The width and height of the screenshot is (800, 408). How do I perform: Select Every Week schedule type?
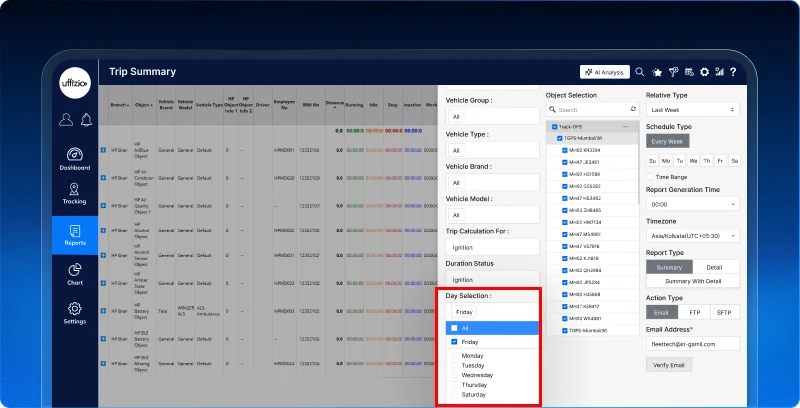(667, 141)
